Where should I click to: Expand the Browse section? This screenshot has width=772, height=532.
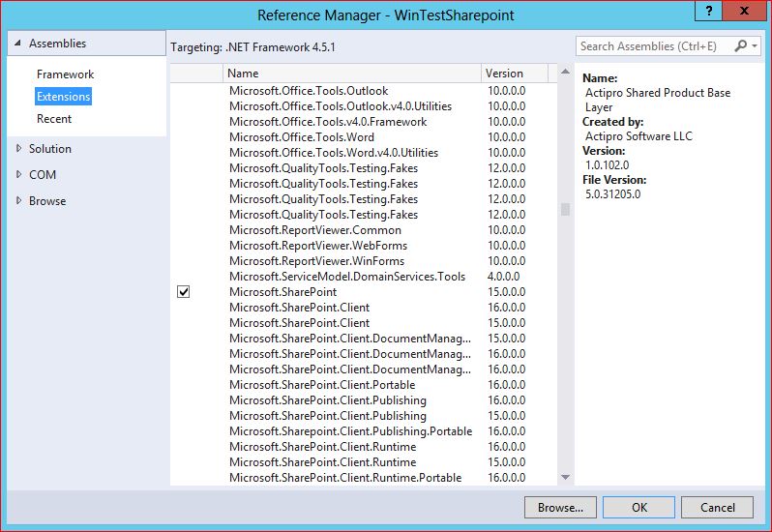tap(18, 200)
